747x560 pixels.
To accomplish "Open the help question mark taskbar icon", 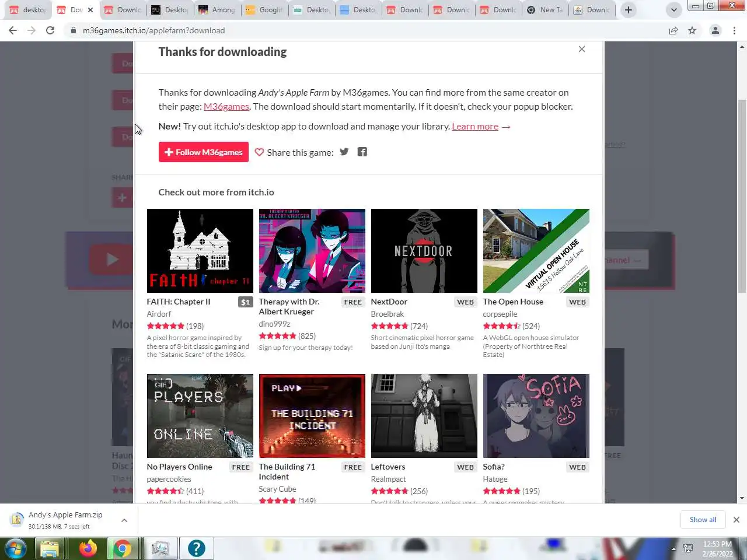I will [196, 548].
